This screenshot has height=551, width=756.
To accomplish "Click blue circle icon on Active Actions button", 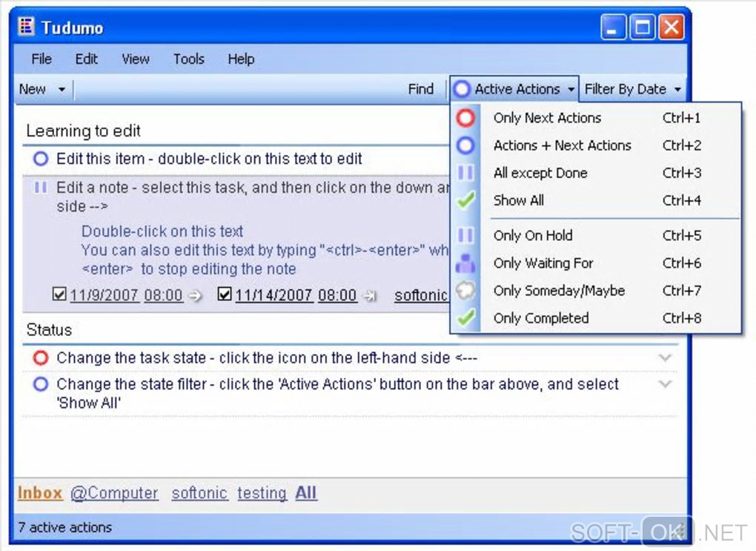I will pyautogui.click(x=462, y=89).
